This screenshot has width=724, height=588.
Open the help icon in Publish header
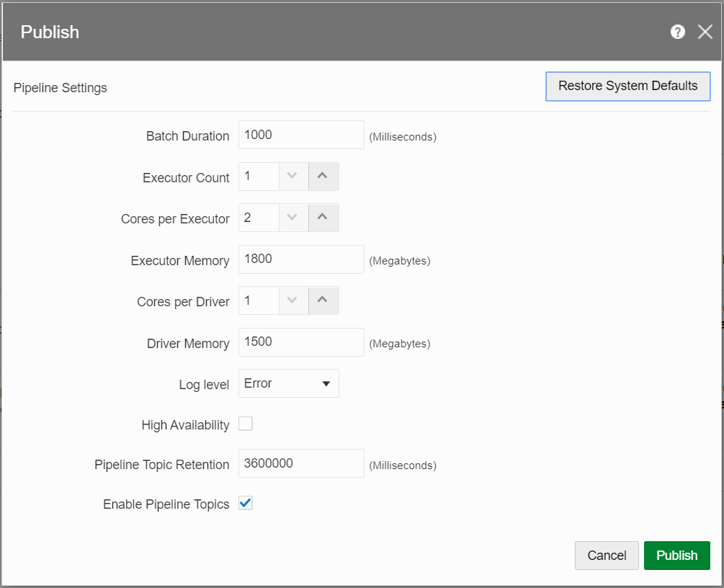click(677, 32)
